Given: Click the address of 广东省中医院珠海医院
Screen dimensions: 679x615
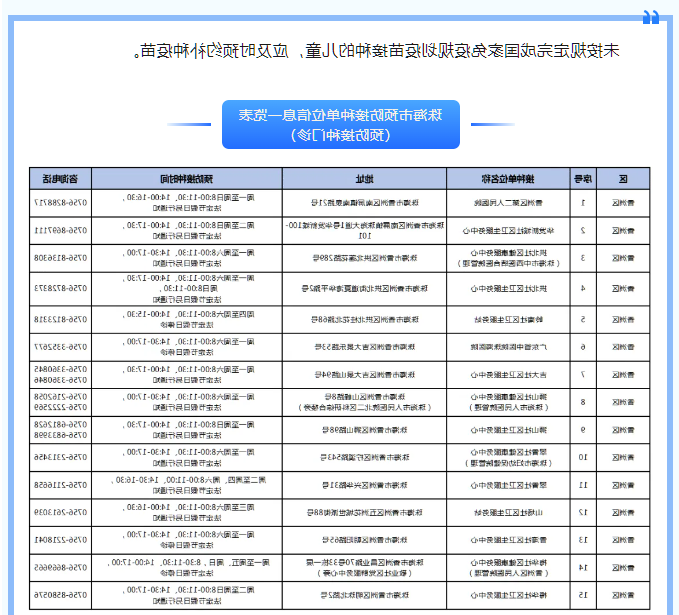Looking at the screenshot, I should pos(364,347).
